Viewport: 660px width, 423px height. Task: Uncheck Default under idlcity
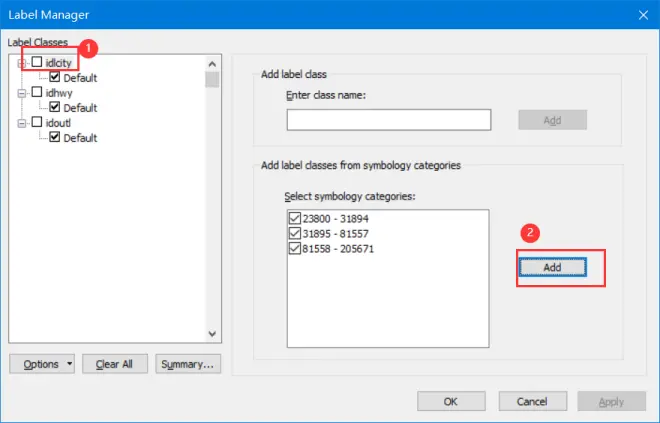[55, 77]
